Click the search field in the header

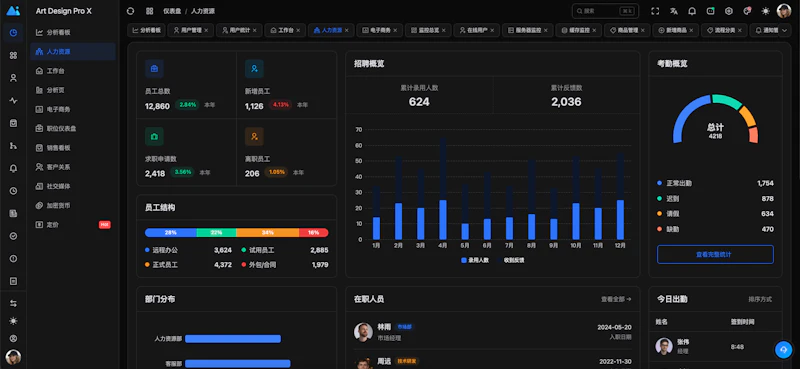(605, 11)
